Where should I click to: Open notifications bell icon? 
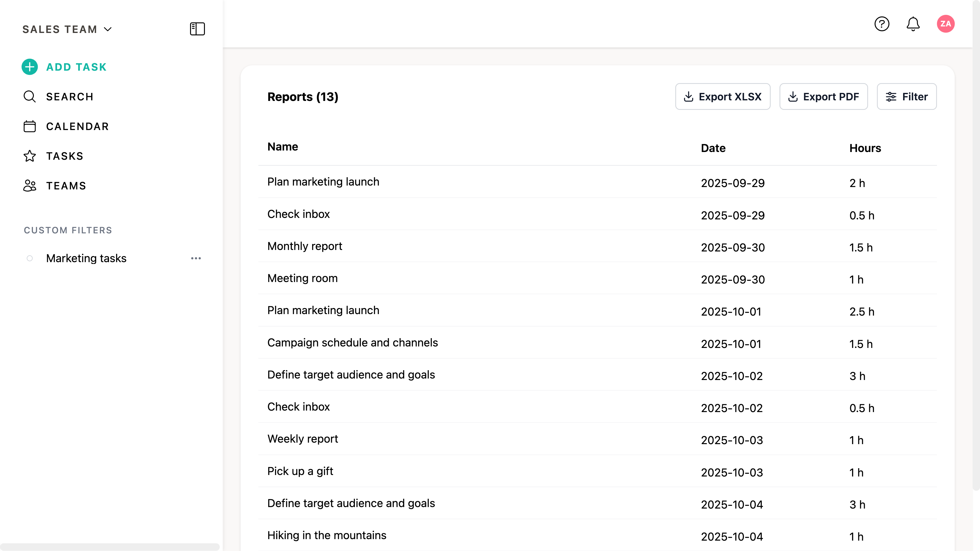point(913,24)
